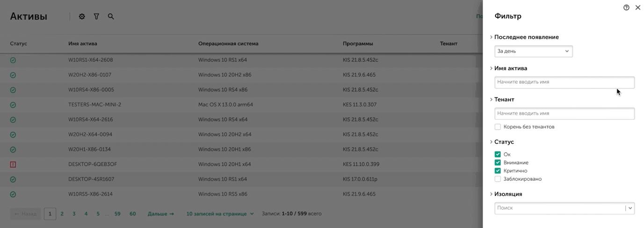Sort by Имя актива column header

[x=83, y=44]
